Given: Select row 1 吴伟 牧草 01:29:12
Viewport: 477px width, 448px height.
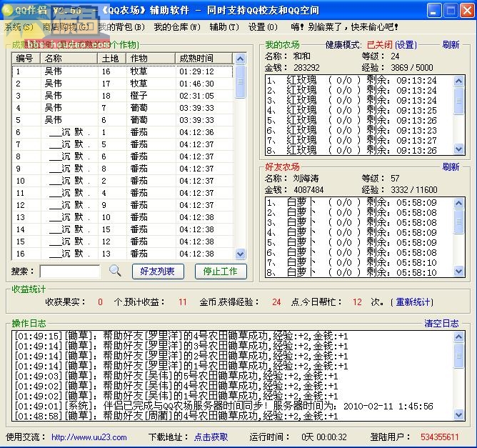Looking at the screenshot, I should pyautogui.click(x=123, y=71).
